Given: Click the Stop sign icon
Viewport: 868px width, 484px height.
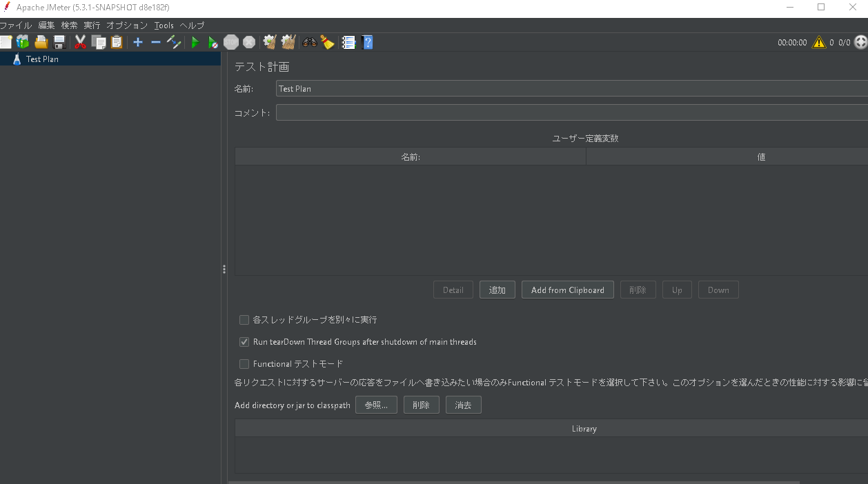Looking at the screenshot, I should [x=231, y=42].
